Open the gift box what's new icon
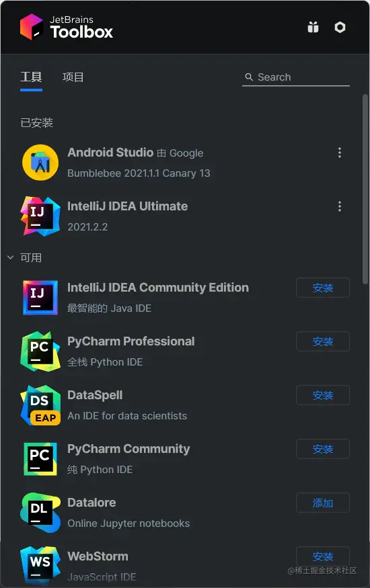Image resolution: width=370 pixels, height=588 pixels. tap(313, 27)
